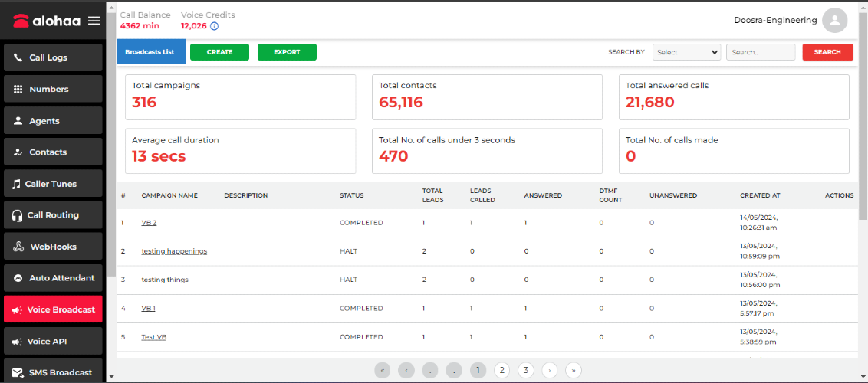868x383 pixels.
Task: Click HALT status of testing happenings row
Action: [349, 251]
